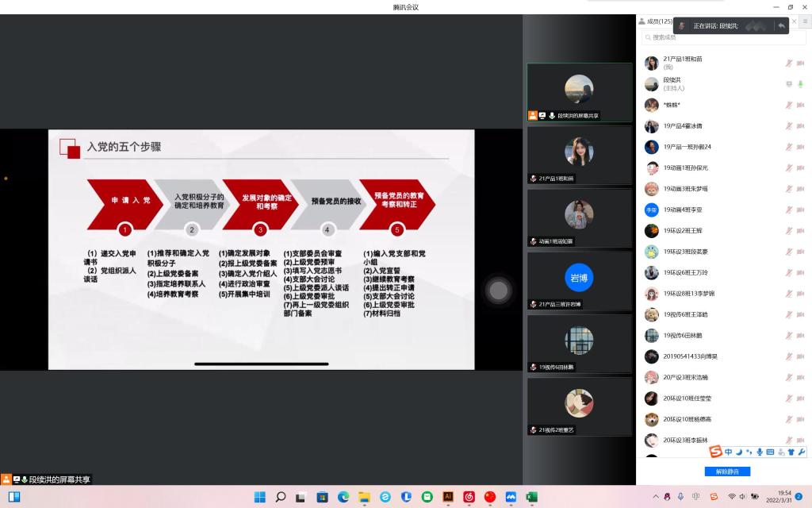This screenshot has height=508, width=812.
Task: Select 岩博 participant video tile
Action: click(x=580, y=280)
